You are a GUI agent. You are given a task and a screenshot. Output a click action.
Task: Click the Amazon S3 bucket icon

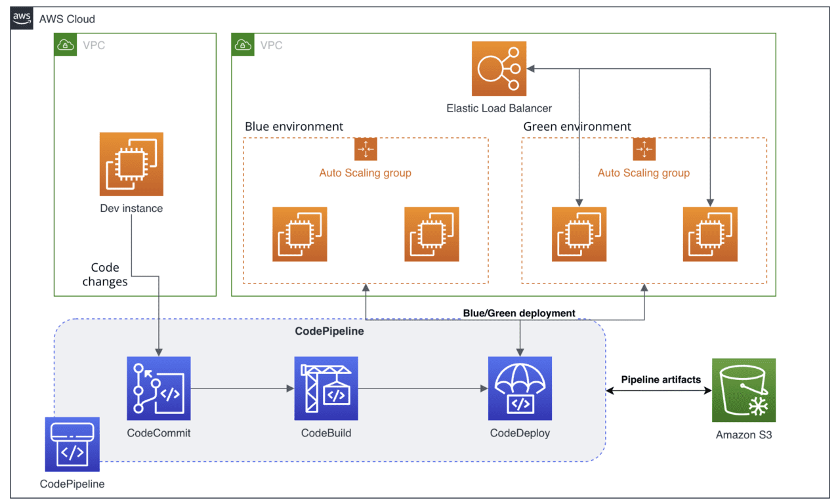click(x=744, y=390)
